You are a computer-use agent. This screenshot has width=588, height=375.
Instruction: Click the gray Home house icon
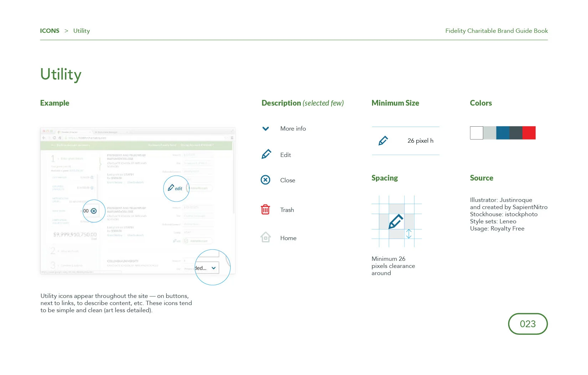click(265, 237)
